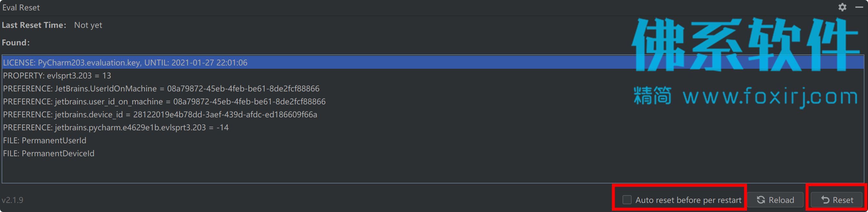Select the JetBrains.UserIdOnMachine preference row
This screenshot has width=868, height=212.
point(433,88)
